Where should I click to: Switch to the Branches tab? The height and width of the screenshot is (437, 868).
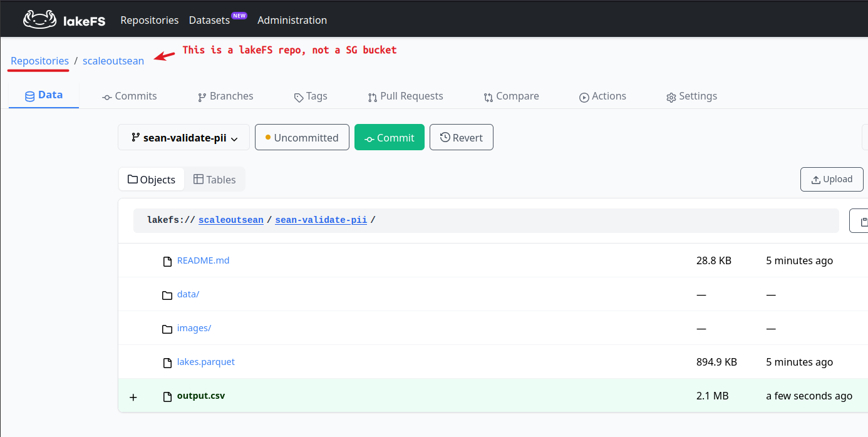click(225, 96)
